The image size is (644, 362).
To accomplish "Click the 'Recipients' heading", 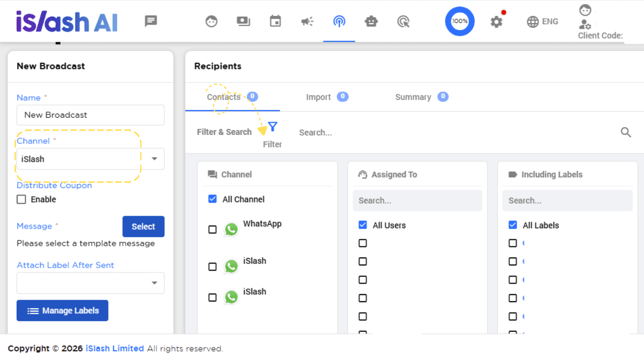I will coord(218,66).
